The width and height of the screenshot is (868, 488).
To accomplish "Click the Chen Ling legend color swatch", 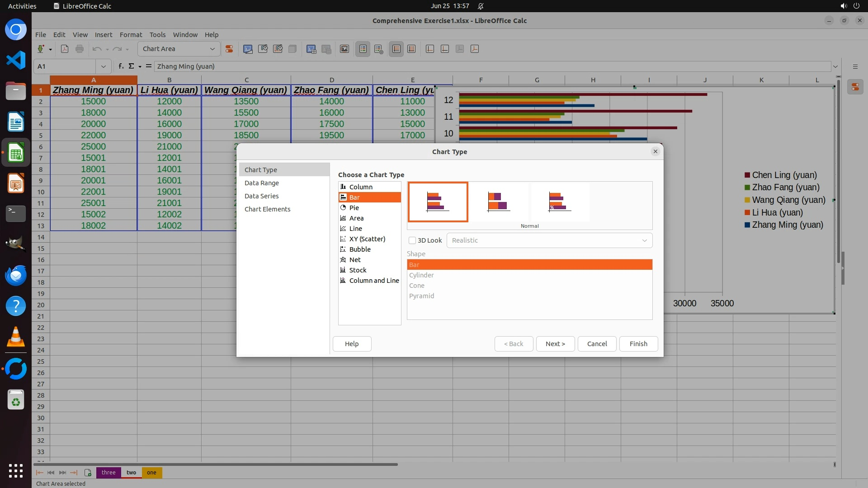I will (x=747, y=175).
